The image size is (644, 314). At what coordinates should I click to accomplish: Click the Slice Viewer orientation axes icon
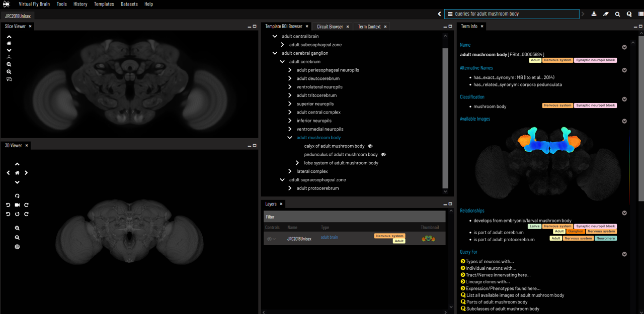9,57
